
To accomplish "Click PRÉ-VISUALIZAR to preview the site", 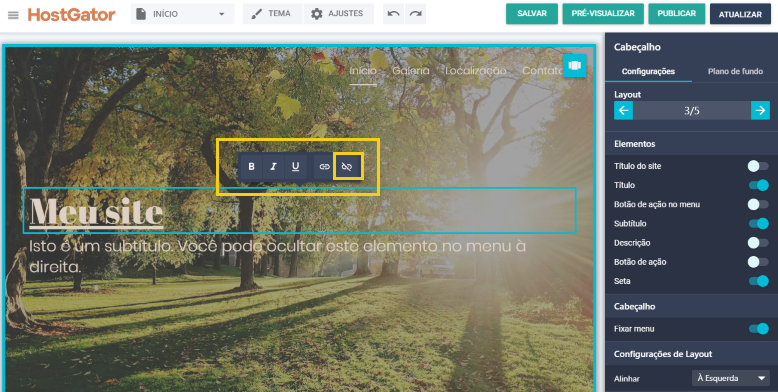I will click(603, 14).
